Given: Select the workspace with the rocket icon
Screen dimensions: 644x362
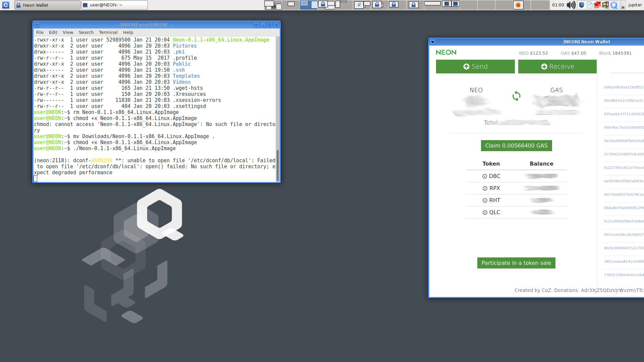Looking at the screenshot, I should (362, 5).
